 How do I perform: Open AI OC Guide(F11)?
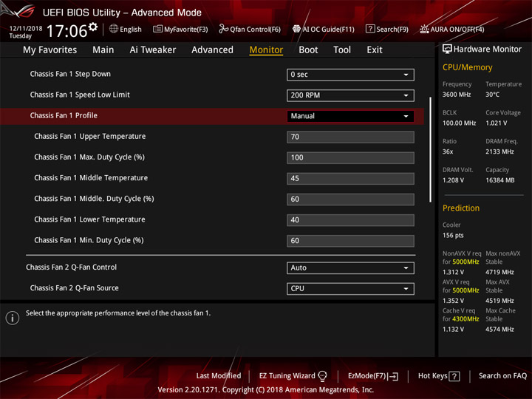point(328,29)
